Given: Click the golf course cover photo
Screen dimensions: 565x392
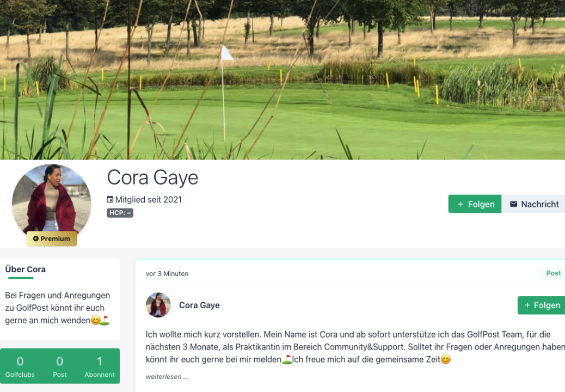Looking at the screenshot, I should [282, 79].
